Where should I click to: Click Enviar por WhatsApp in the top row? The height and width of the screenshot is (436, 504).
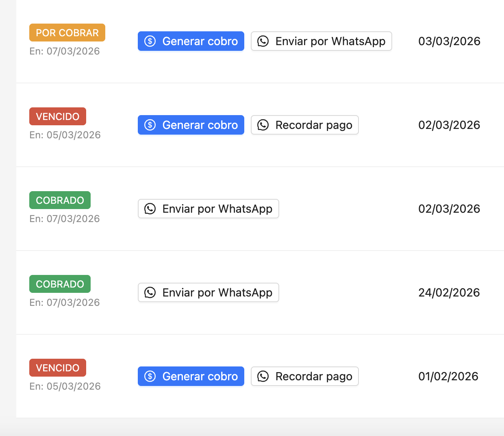point(321,41)
